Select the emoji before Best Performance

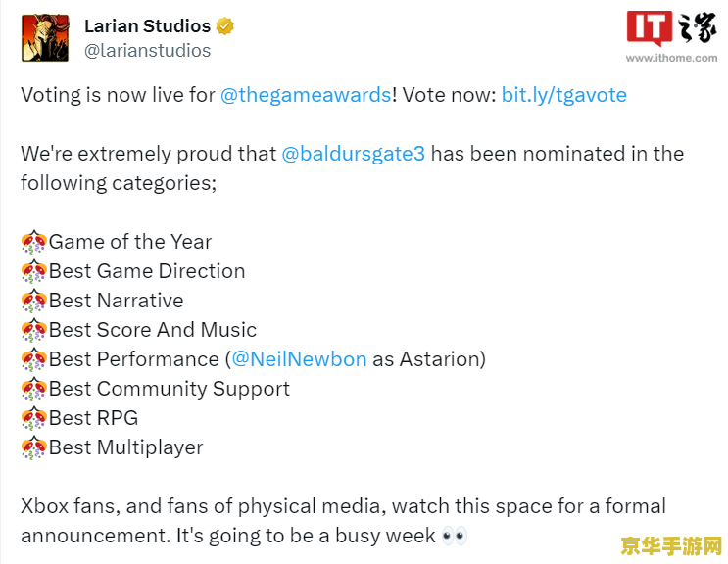(33, 359)
